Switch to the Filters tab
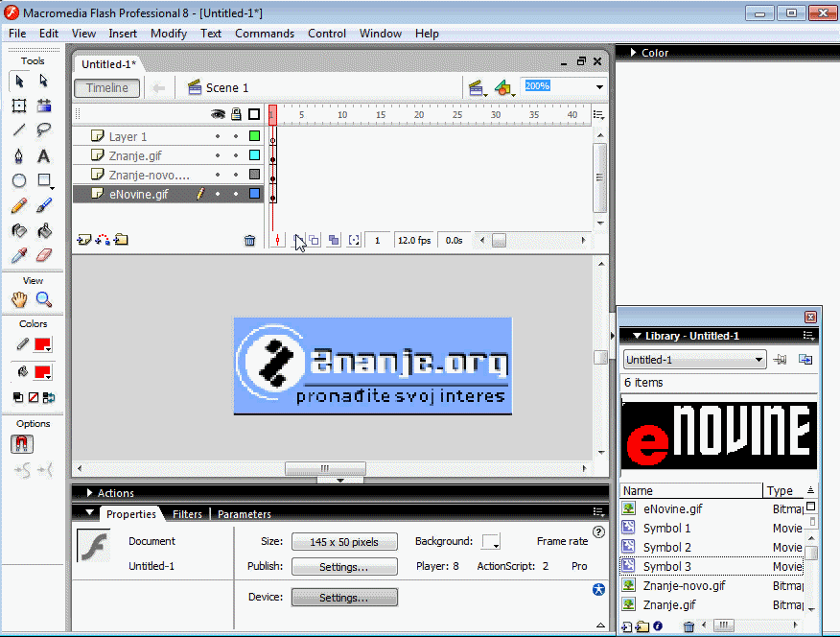The width and height of the screenshot is (840, 637). (187, 514)
